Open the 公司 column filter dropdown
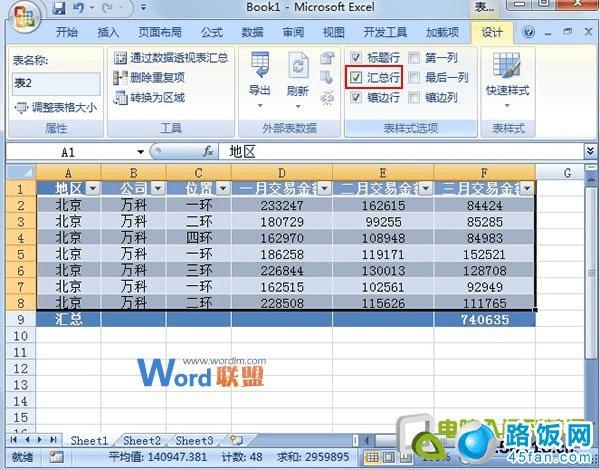 click(158, 188)
